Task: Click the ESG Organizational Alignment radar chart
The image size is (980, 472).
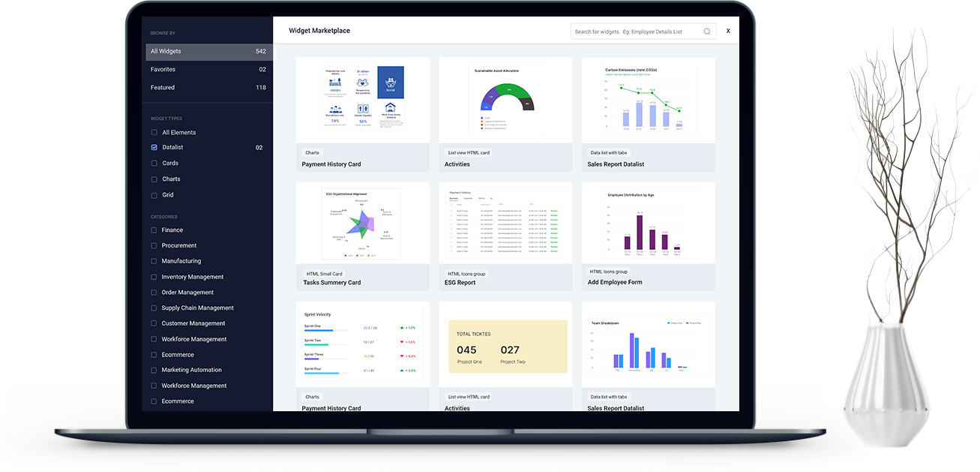Action: (362, 223)
